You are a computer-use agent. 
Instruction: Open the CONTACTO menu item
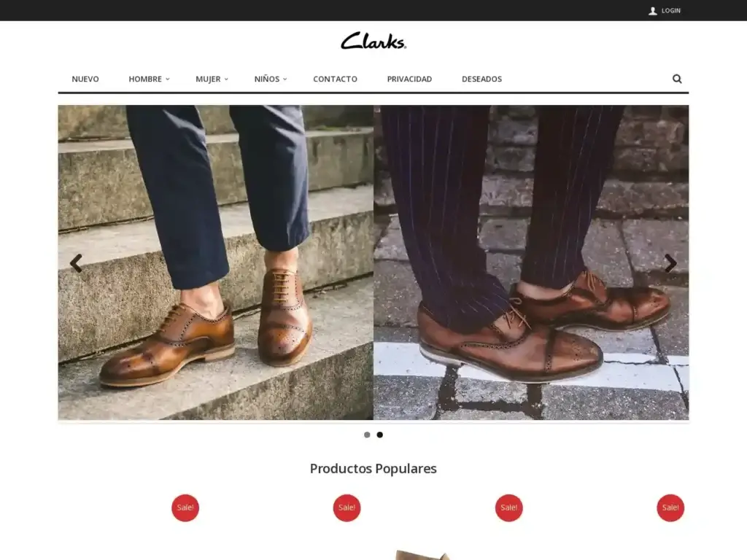(335, 79)
